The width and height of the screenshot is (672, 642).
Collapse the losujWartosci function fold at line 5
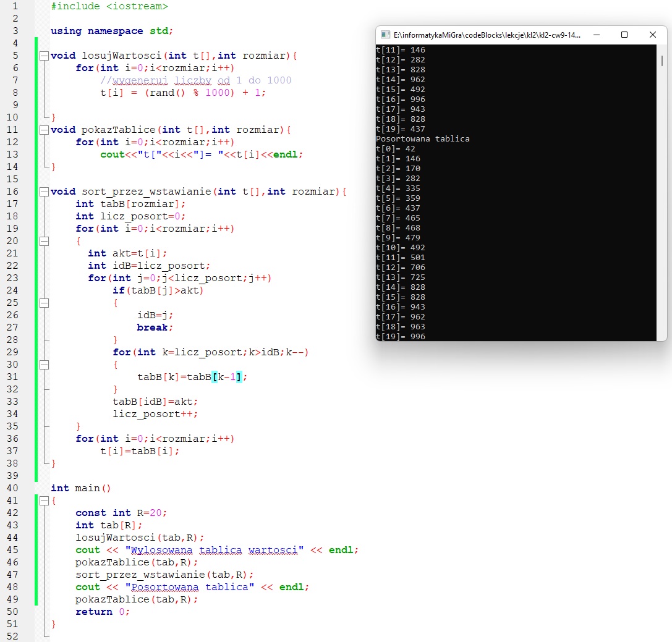click(44, 56)
